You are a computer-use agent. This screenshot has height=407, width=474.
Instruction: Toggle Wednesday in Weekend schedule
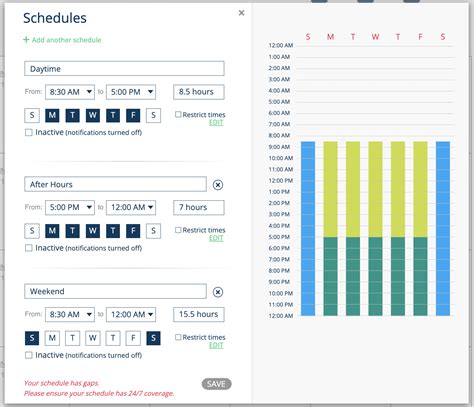(93, 338)
